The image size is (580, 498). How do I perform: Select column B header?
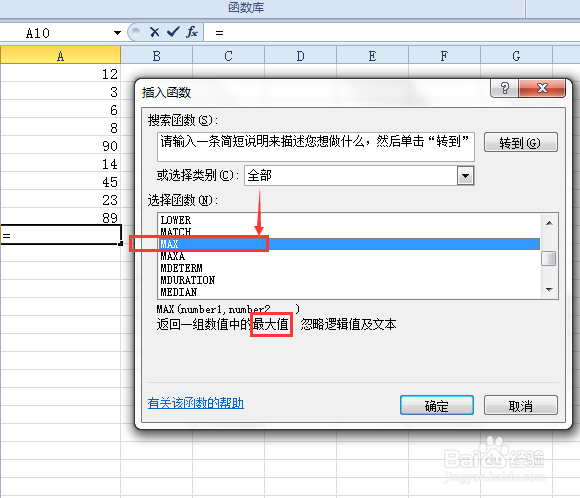pos(156,55)
